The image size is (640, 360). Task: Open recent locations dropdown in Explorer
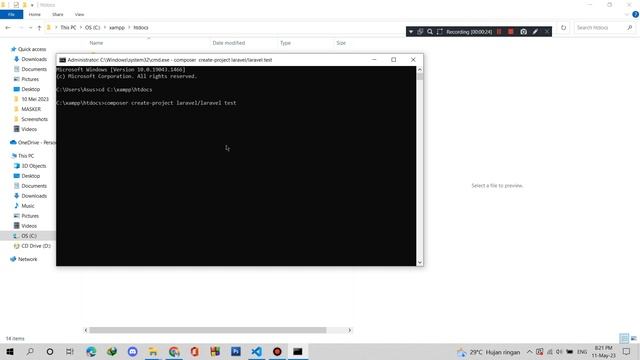click(x=31, y=28)
